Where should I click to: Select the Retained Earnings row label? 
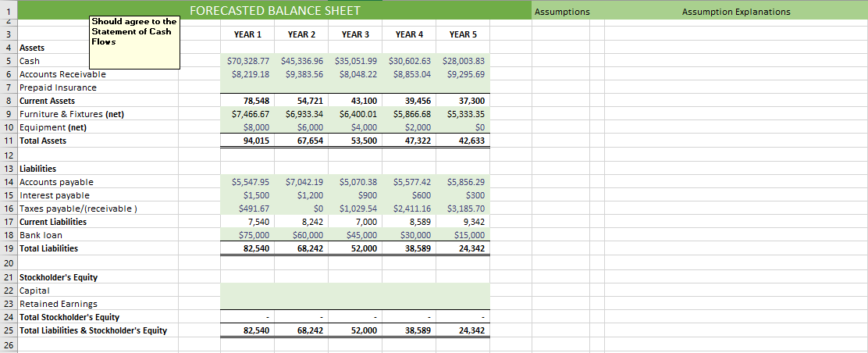click(58, 304)
